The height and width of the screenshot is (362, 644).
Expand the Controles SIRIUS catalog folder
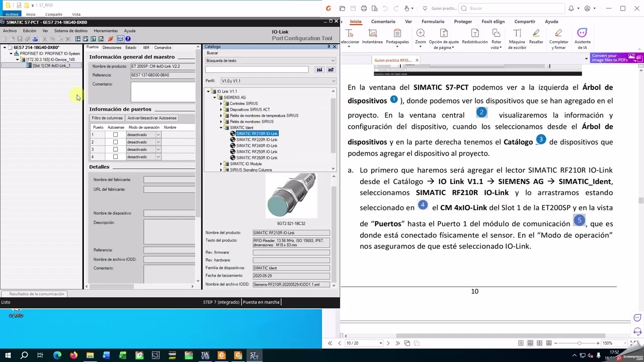pos(221,104)
